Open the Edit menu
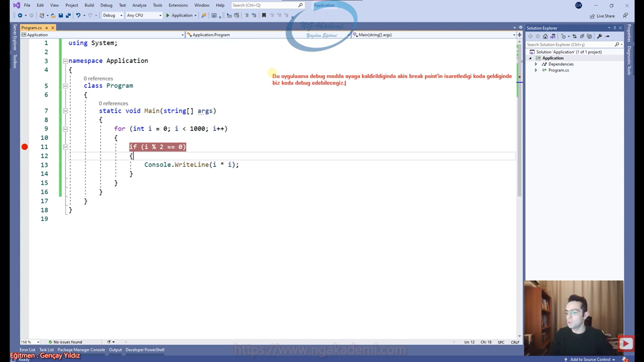 tap(40, 5)
